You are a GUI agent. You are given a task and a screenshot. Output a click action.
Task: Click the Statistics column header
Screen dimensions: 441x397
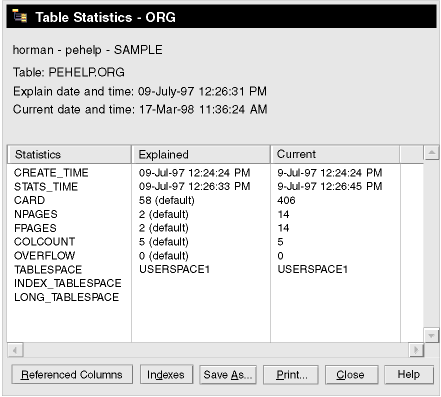[69, 154]
